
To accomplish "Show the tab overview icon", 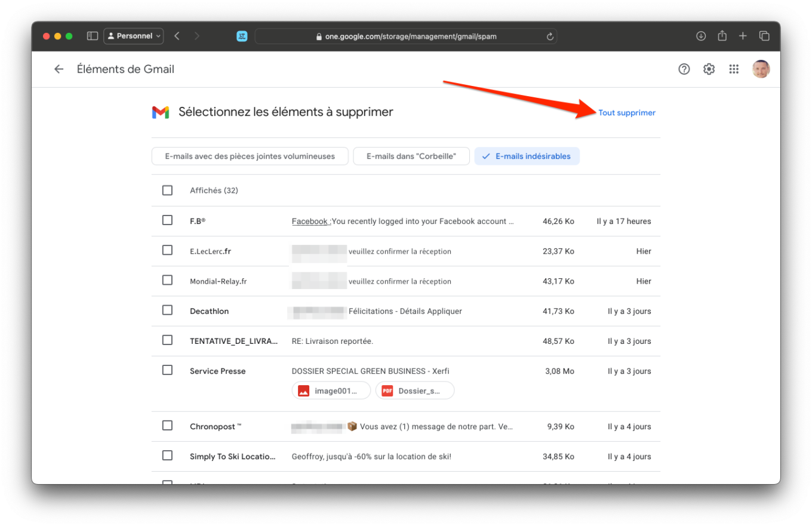I will click(x=764, y=36).
